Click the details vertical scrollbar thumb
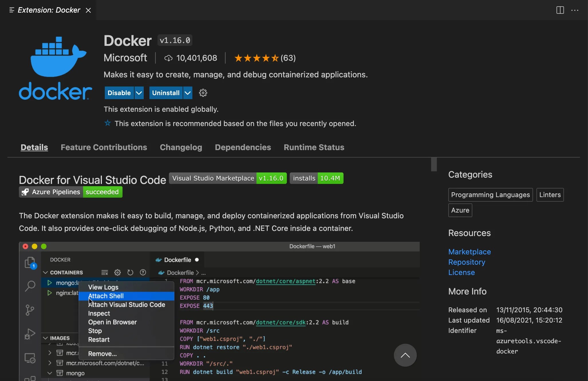 434,164
